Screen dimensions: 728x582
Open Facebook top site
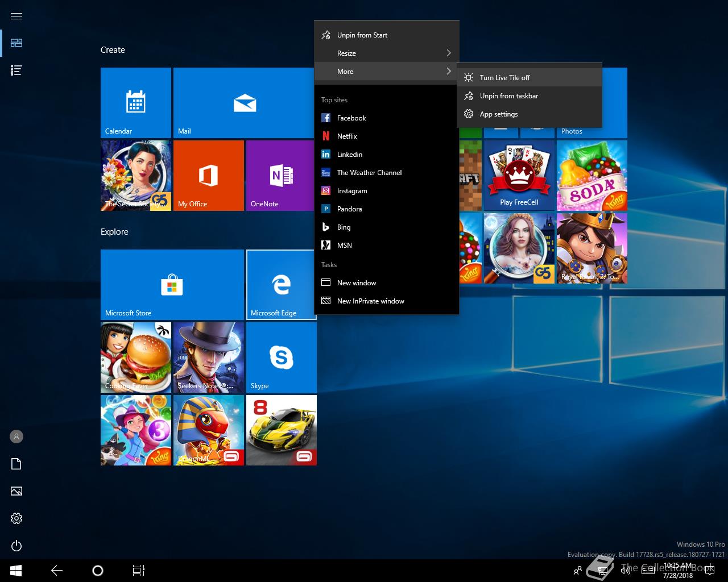coord(387,118)
